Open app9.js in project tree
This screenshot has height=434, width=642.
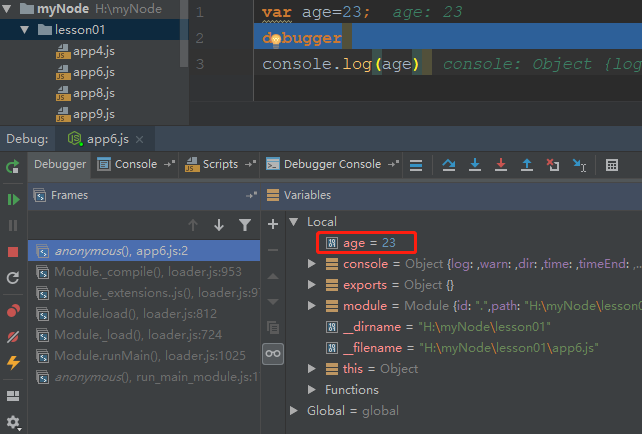click(x=85, y=114)
